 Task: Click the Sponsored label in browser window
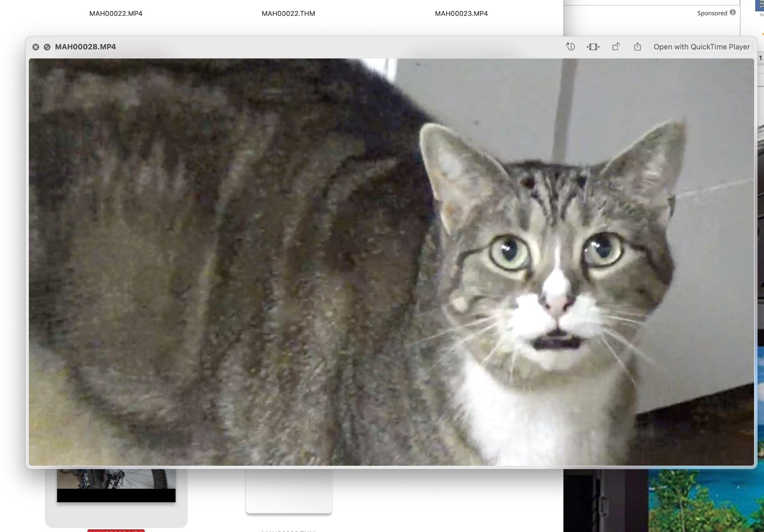click(712, 13)
